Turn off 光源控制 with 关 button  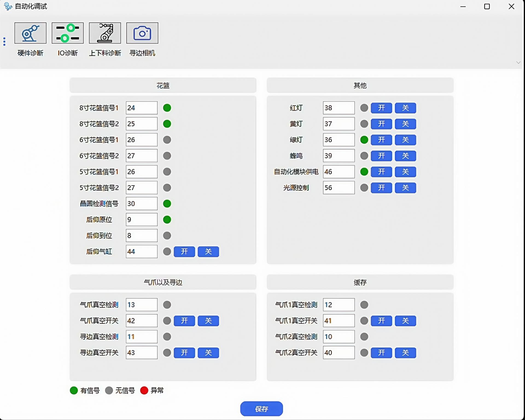pyautogui.click(x=405, y=188)
